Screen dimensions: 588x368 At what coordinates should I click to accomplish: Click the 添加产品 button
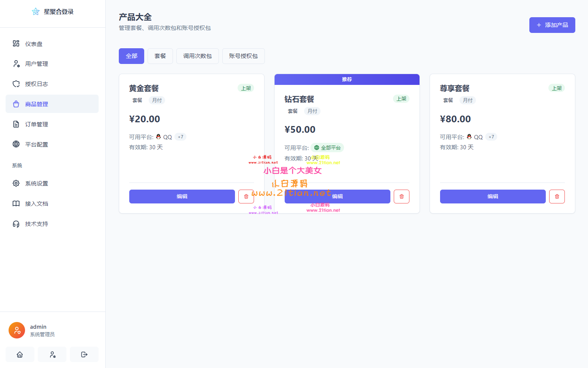[552, 25]
